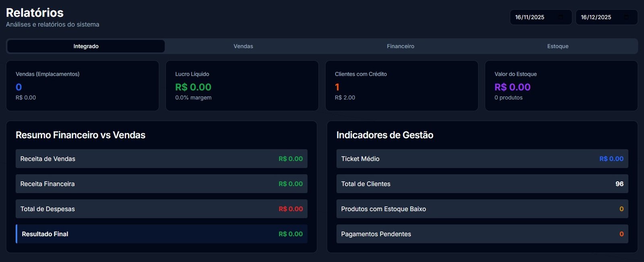Viewport: 644px width, 262px height.
Task: Open the Pagamentos Pendentes indicator row
Action: pyautogui.click(x=482, y=234)
